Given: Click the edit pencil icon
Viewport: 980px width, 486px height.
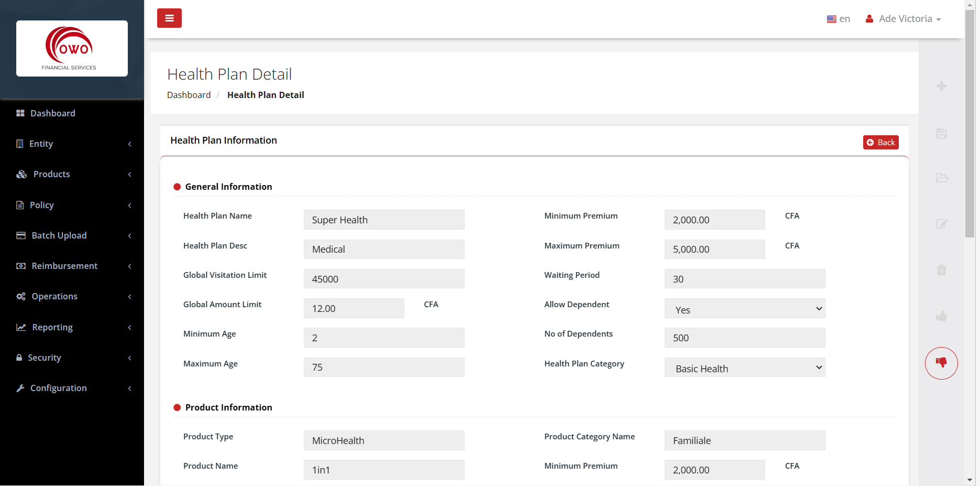Looking at the screenshot, I should point(942,224).
